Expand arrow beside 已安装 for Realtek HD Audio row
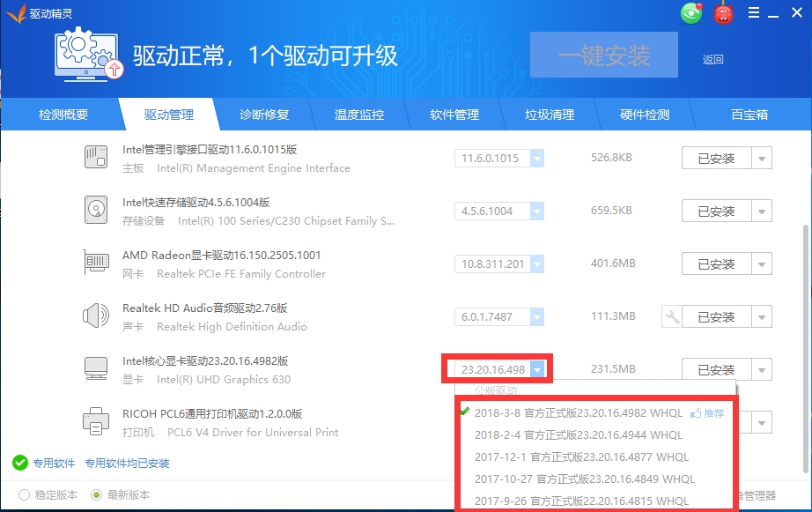Viewport: 812px width, 512px height. [x=762, y=316]
